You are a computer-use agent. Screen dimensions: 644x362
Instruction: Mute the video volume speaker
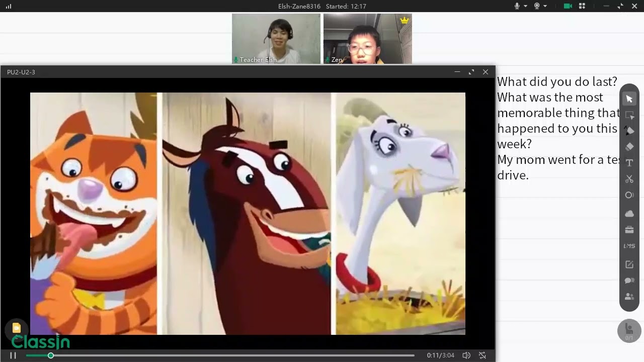[x=466, y=355]
